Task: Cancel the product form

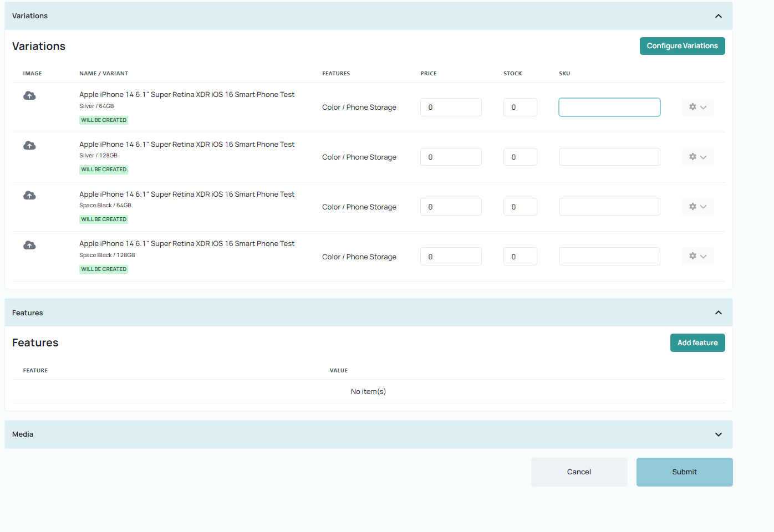Action: click(579, 472)
